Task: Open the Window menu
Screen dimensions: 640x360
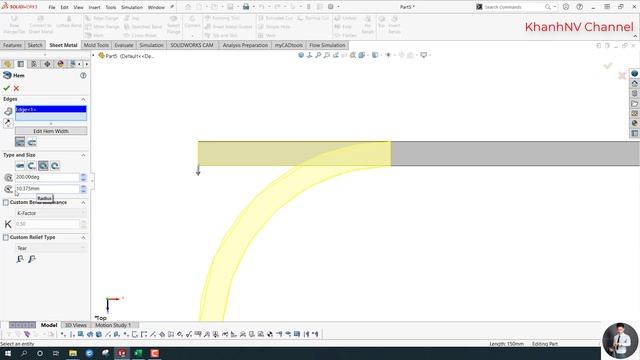Action: (x=156, y=7)
